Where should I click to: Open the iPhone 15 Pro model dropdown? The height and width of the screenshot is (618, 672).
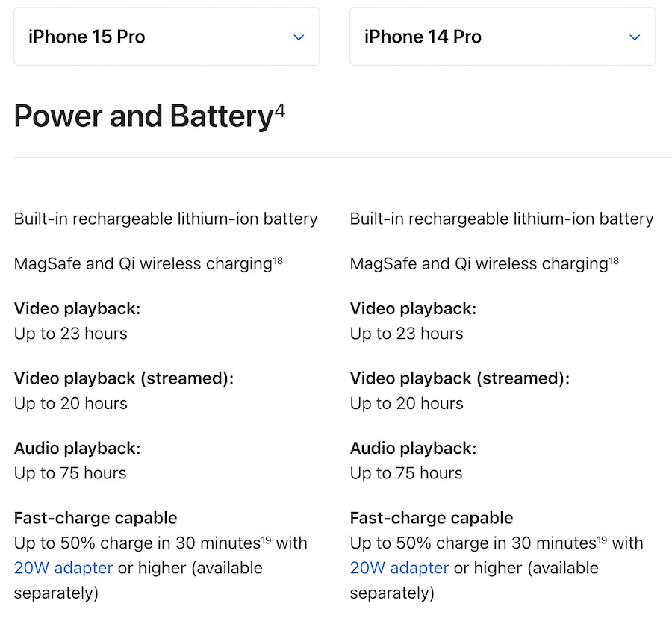point(166,37)
